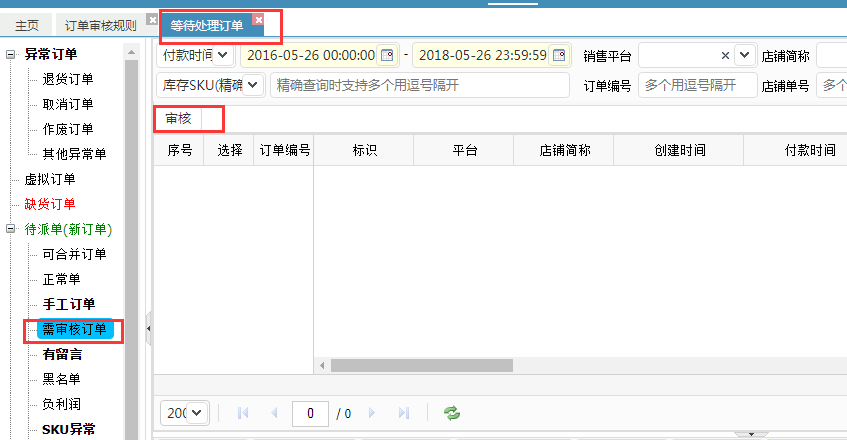This screenshot has width=847, height=440.
Task: Select the 等待处理订单 tab
Action: [x=206, y=25]
